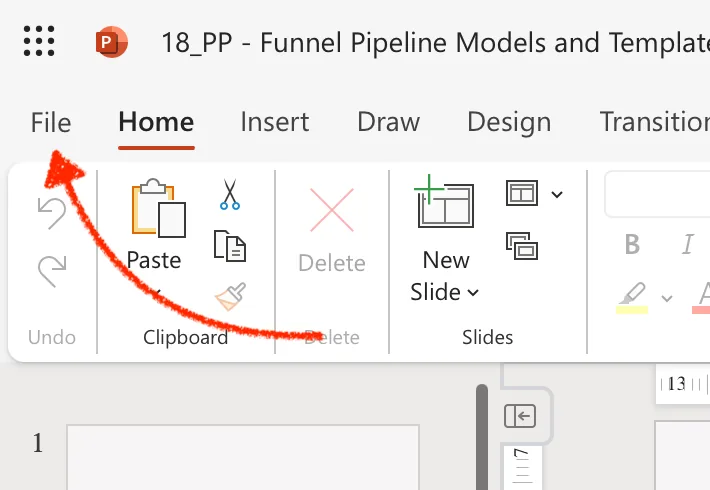Expand the New Slide dropdown arrow

[x=473, y=293]
